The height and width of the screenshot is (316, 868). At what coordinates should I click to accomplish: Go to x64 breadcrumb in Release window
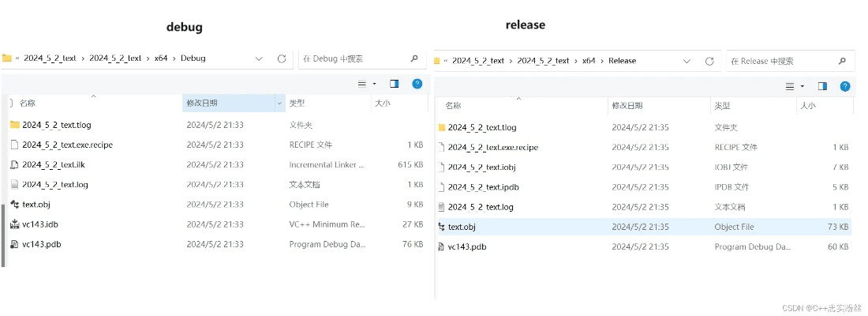(x=589, y=61)
